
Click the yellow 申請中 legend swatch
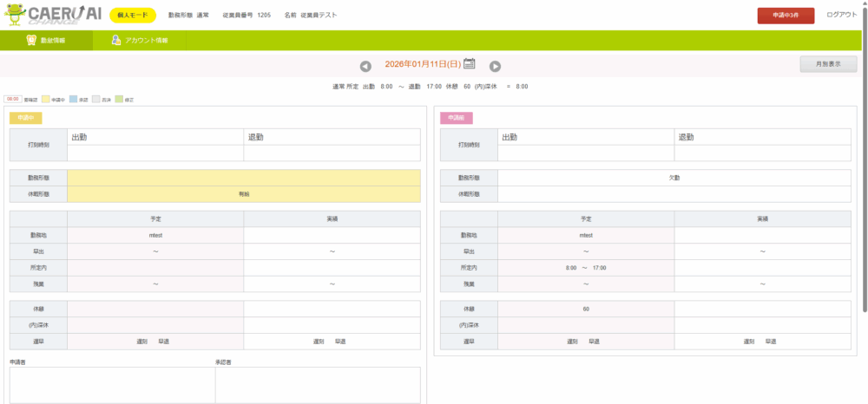click(45, 100)
